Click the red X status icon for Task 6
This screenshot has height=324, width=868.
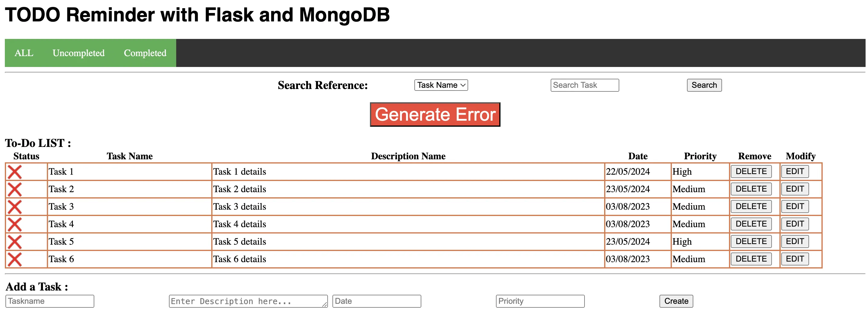pos(15,259)
